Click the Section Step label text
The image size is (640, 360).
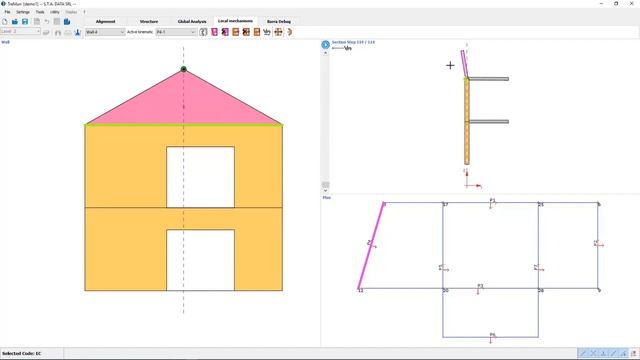point(353,42)
